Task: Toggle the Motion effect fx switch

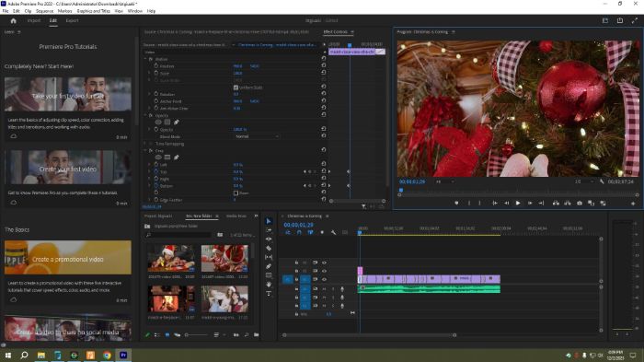Action: tap(151, 59)
